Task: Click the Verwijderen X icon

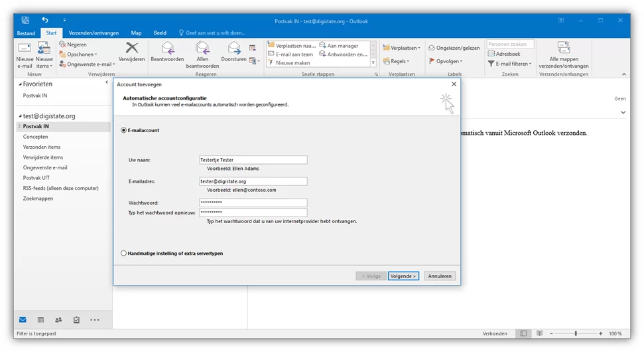Action: 132,48
